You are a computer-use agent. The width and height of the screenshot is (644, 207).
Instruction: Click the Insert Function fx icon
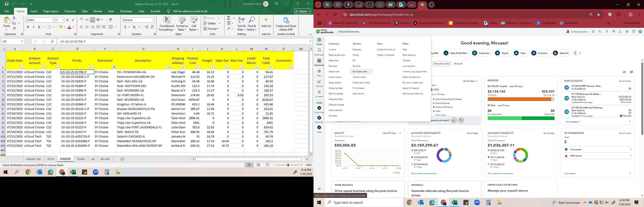52,41
